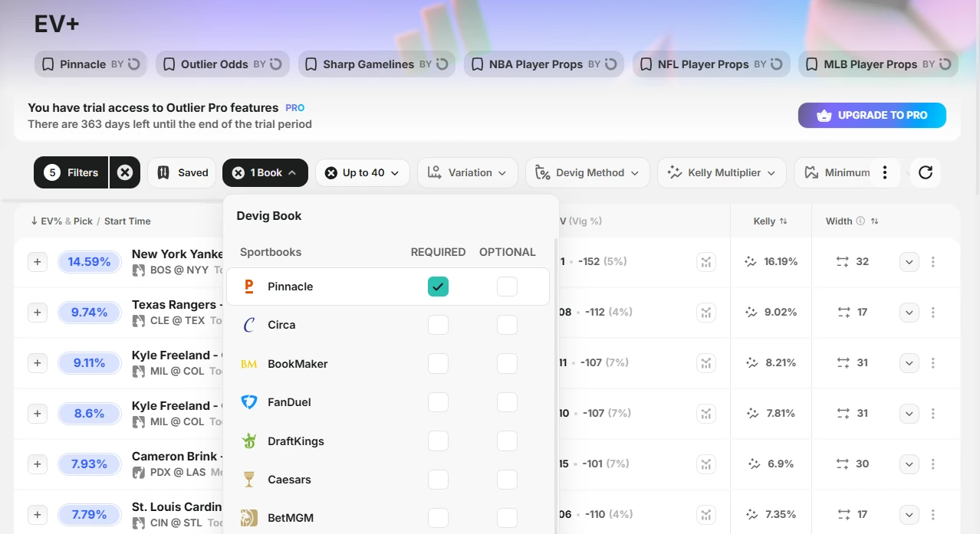980x534 pixels.
Task: Refresh the EV+ results list
Action: 926,172
